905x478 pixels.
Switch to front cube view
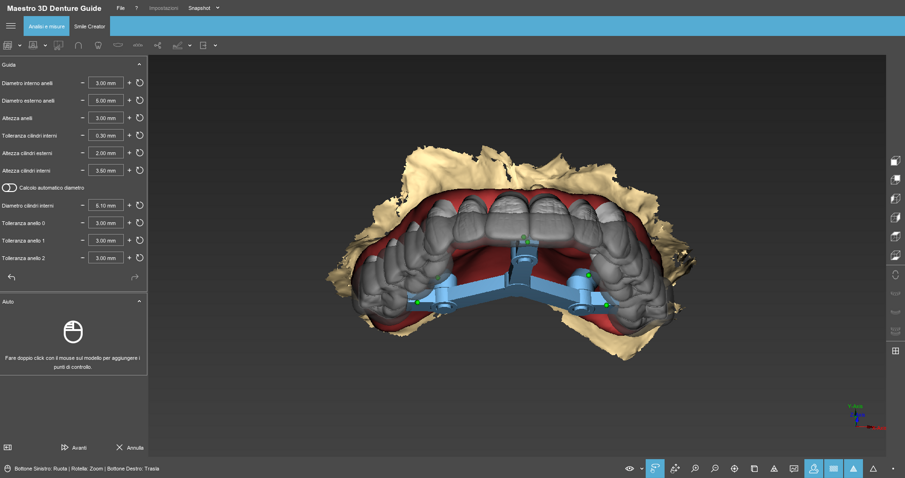[x=895, y=160]
